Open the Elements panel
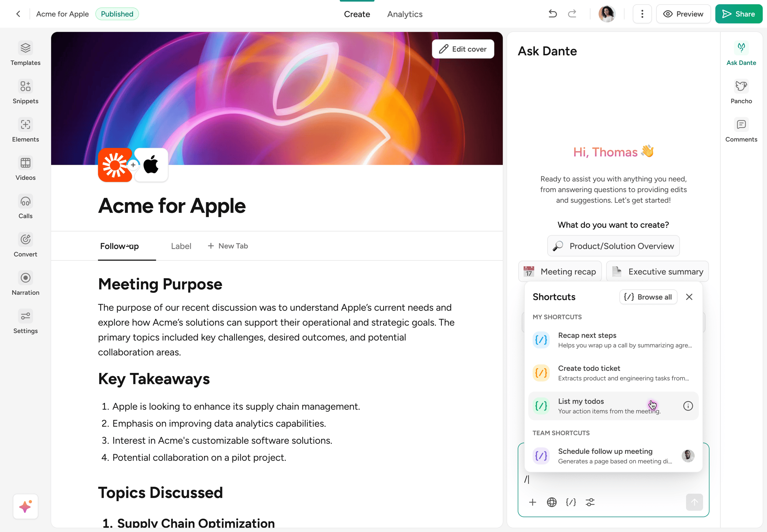The height and width of the screenshot is (532, 767). (25, 130)
